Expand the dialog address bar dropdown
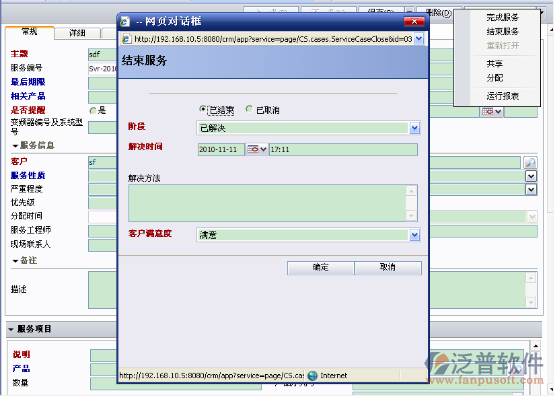554x396 pixels. (418, 39)
